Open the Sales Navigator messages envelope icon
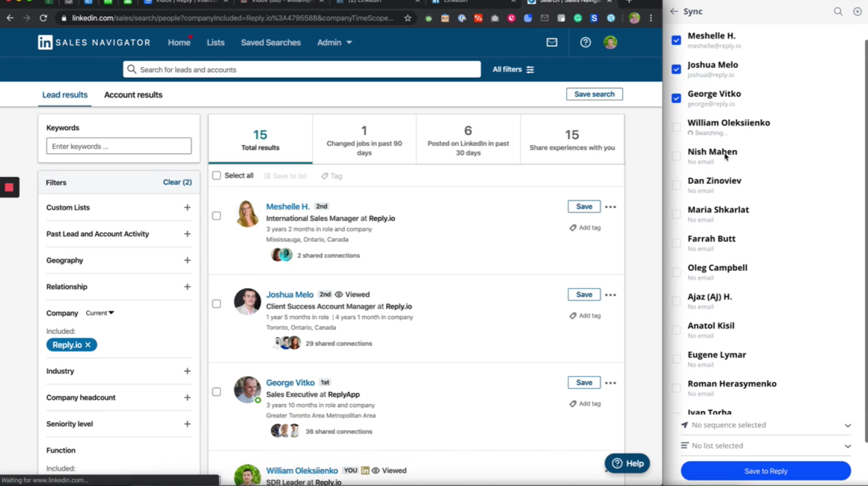Image resolution: width=868 pixels, height=486 pixels. [x=551, y=42]
